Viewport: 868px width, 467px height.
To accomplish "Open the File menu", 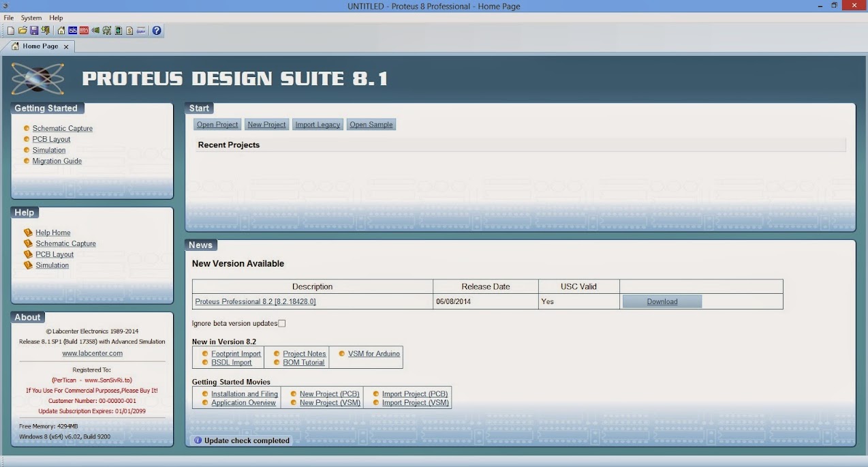I will coord(9,18).
